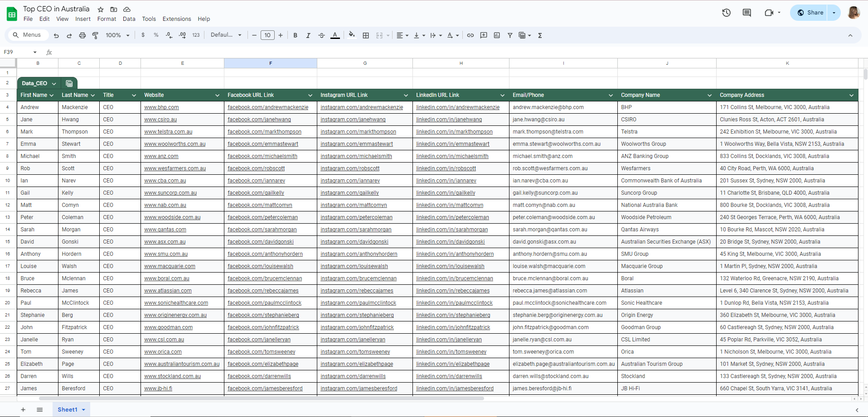The height and width of the screenshot is (417, 868).
Task: Check cloud save status icon
Action: coord(127,9)
